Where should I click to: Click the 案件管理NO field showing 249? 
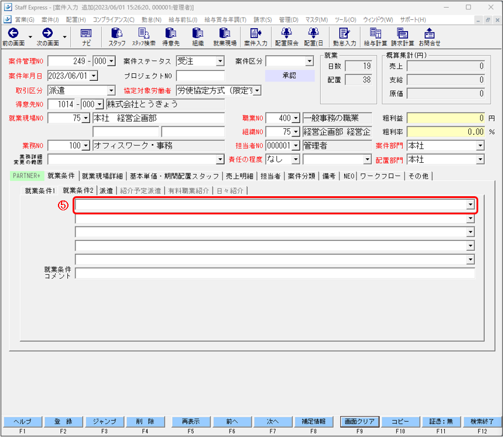[x=67, y=61]
